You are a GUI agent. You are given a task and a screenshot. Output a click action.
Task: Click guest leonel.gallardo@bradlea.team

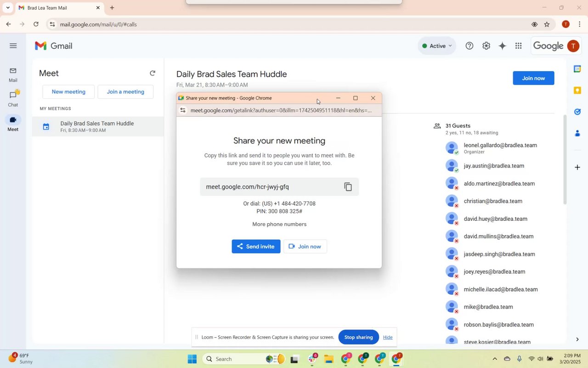pyautogui.click(x=500, y=145)
